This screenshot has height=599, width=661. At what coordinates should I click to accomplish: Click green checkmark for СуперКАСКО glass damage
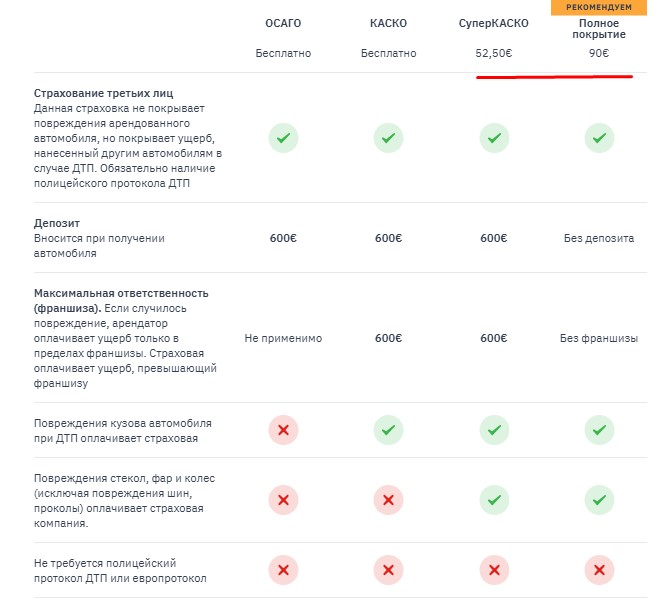(493, 499)
